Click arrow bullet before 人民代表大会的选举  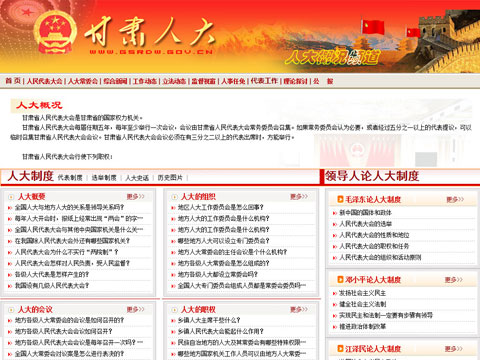tap(335, 224)
